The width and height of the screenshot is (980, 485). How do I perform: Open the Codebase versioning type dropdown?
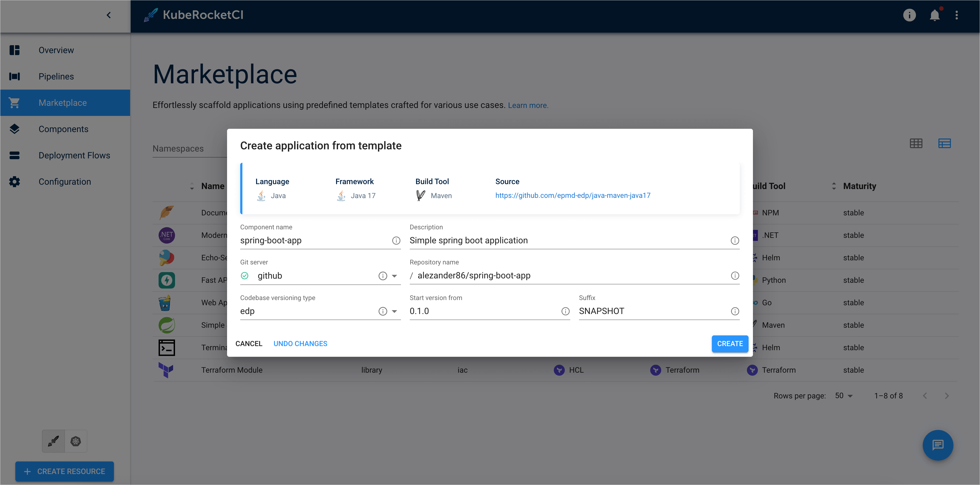[394, 311]
